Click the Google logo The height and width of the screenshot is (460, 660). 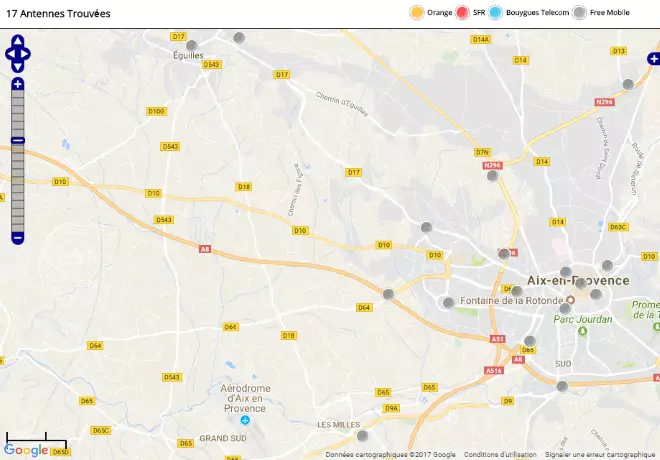[x=26, y=450]
